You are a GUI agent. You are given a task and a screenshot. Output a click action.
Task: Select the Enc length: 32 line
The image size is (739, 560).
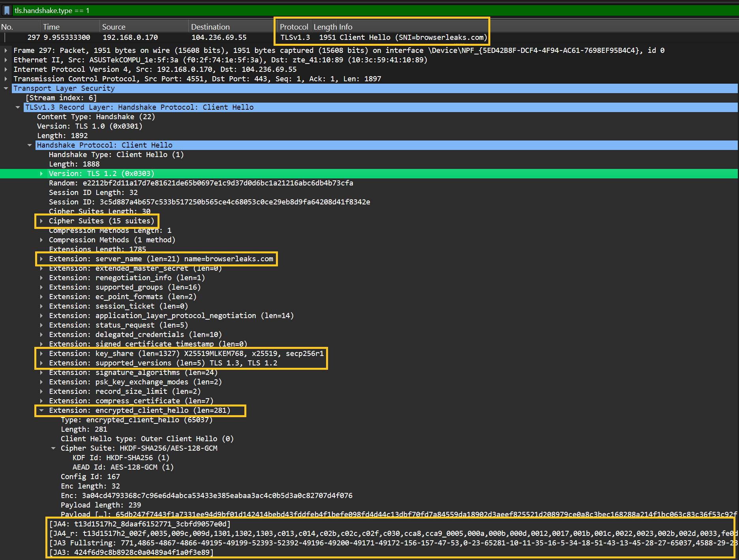click(90, 486)
